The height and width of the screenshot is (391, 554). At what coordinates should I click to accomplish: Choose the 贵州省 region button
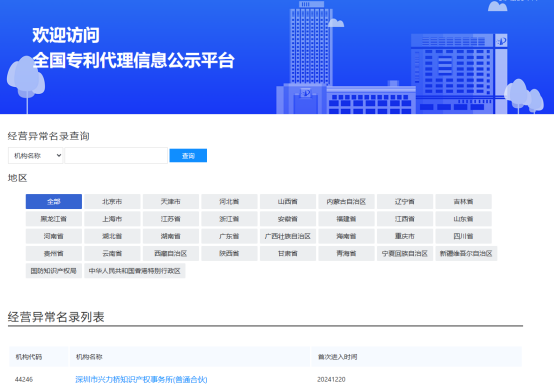point(54,254)
